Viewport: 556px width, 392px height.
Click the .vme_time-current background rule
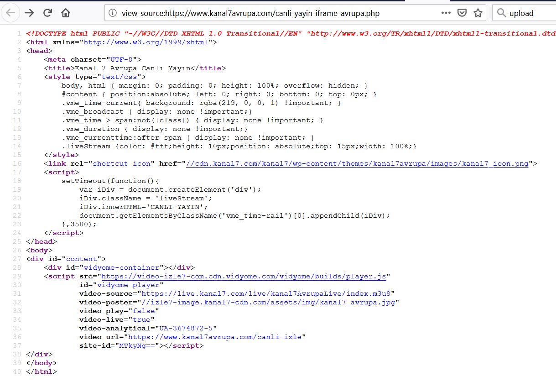202,103
